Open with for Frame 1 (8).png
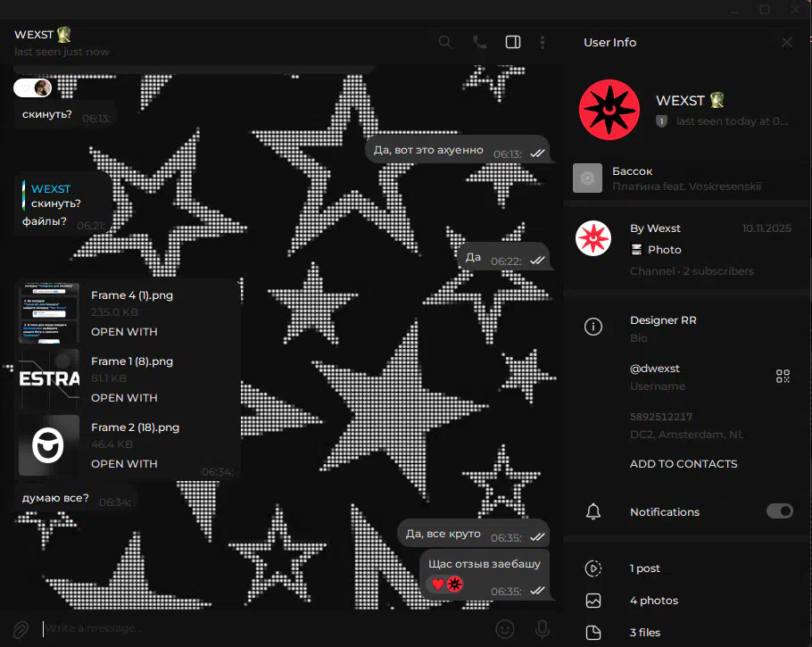Viewport: 812px width, 647px height. [124, 398]
